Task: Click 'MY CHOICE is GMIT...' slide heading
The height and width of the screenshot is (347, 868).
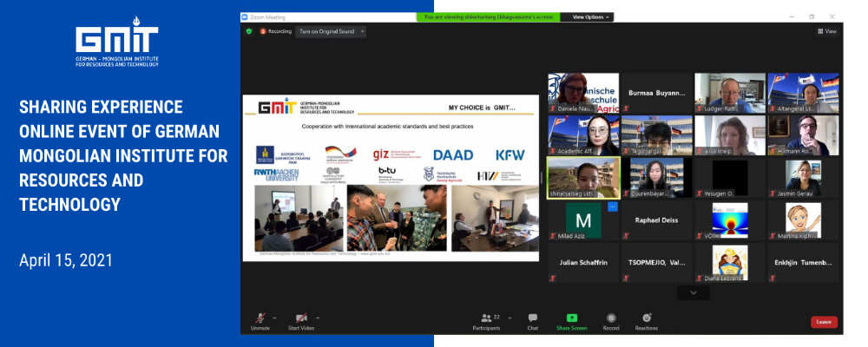Action: point(482,108)
